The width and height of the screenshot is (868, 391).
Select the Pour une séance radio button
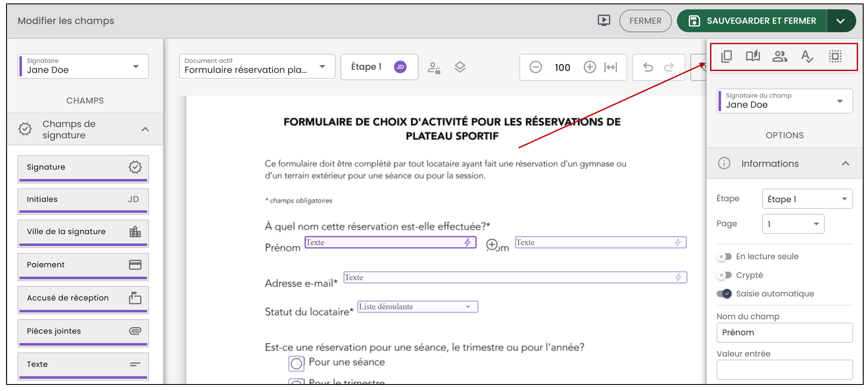[x=296, y=363]
